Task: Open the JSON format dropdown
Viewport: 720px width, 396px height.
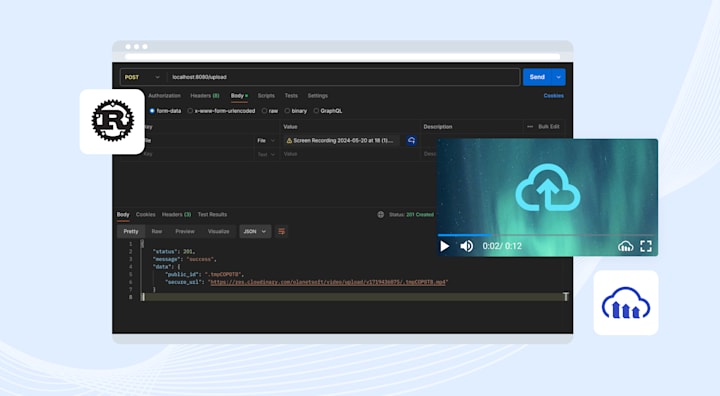Action: coord(255,232)
